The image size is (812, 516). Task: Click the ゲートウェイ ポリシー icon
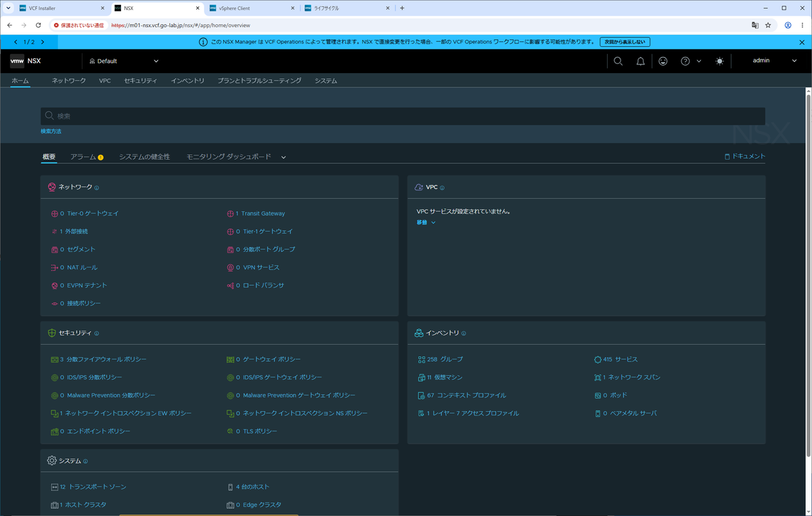coord(230,360)
